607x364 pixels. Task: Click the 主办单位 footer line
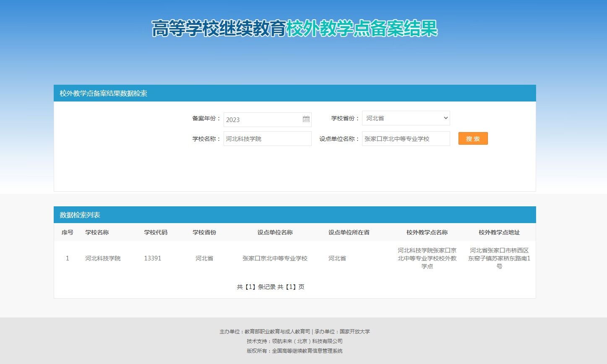(294, 331)
